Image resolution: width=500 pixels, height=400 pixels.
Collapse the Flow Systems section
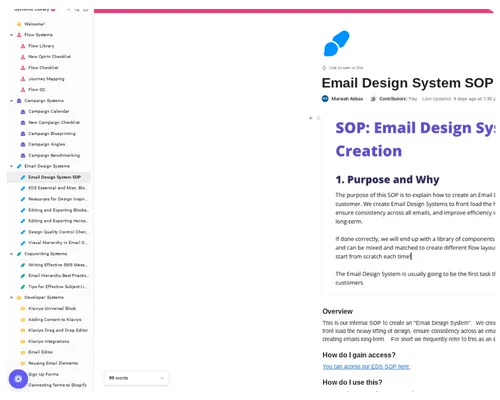(12, 35)
